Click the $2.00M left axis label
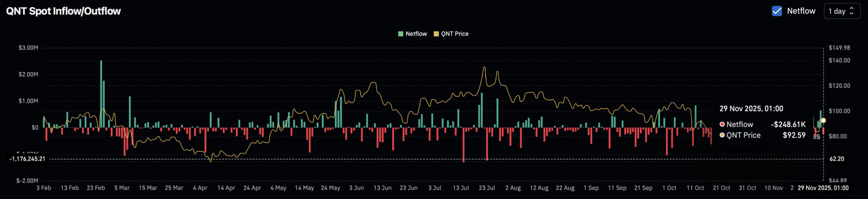Screen dimensions: 868x199 tap(28, 74)
